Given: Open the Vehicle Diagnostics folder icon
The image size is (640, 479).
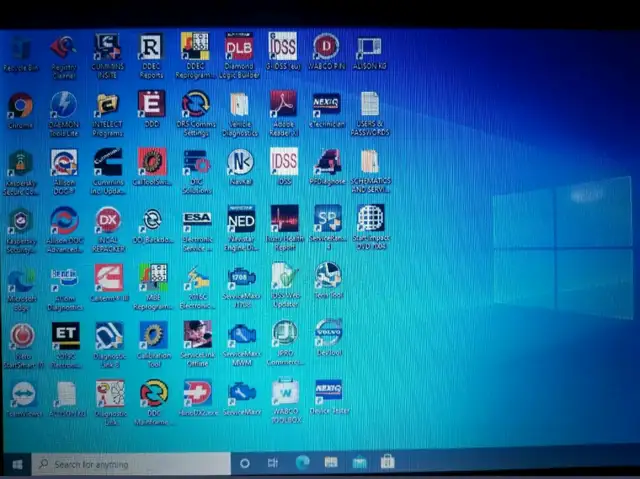Looking at the screenshot, I should [239, 104].
